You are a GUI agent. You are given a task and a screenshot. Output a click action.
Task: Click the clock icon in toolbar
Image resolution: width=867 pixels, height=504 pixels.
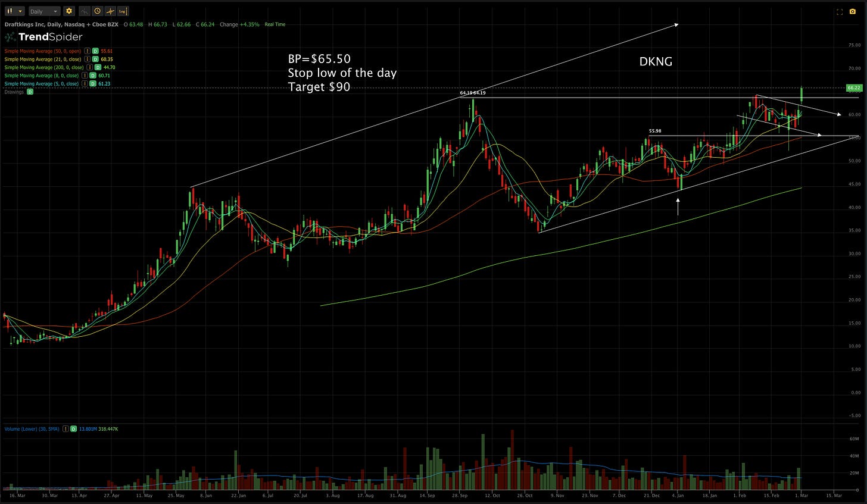[x=96, y=11]
